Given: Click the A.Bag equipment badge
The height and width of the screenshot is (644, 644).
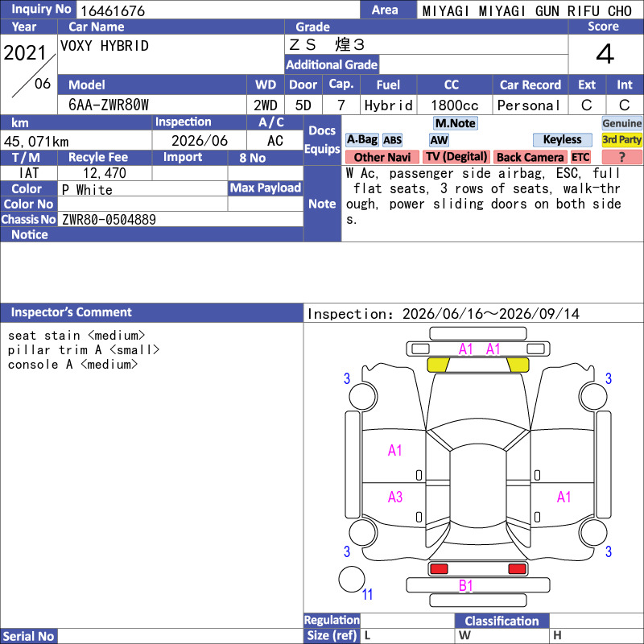Looking at the screenshot, I should (361, 140).
